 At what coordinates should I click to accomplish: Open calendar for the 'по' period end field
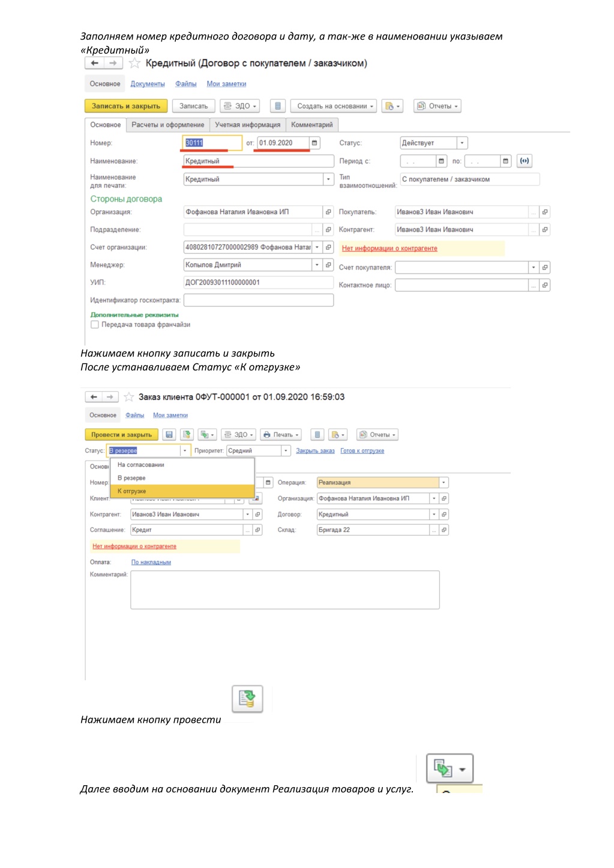coord(506,161)
